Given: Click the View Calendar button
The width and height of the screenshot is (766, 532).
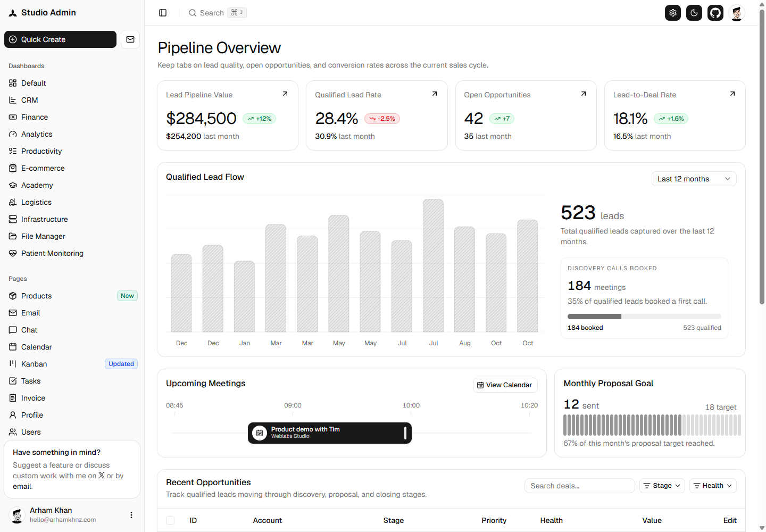Looking at the screenshot, I should click(505, 385).
